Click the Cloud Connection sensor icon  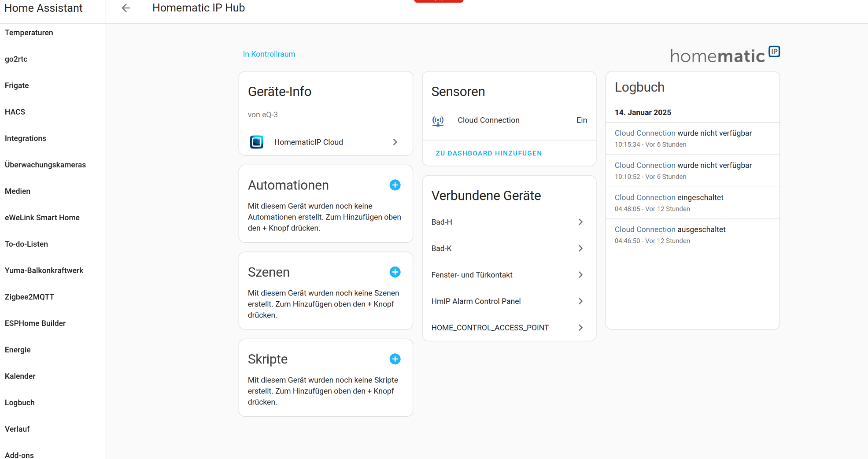click(438, 120)
